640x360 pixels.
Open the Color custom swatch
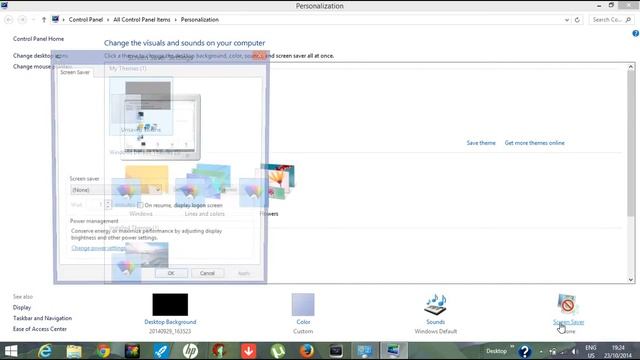coord(303,304)
